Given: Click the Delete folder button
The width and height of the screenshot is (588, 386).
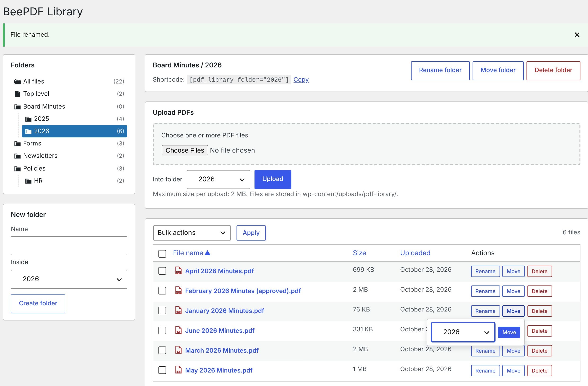Looking at the screenshot, I should [553, 71].
